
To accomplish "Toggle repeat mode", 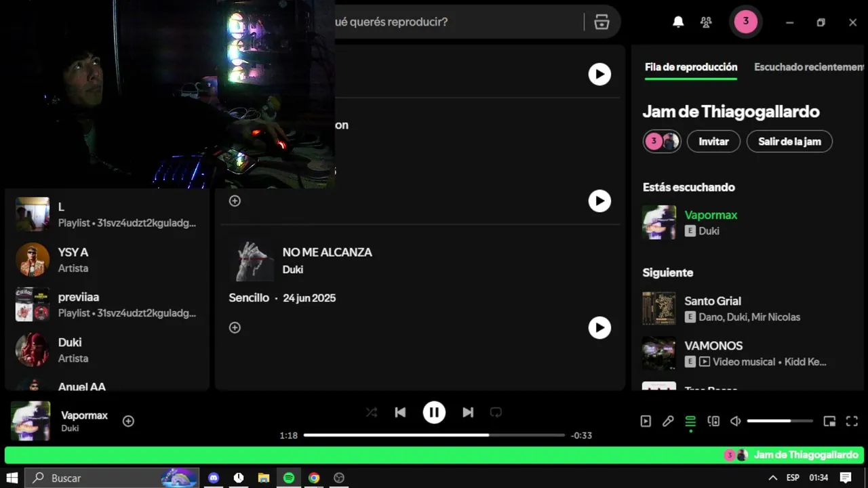I will [x=496, y=412].
